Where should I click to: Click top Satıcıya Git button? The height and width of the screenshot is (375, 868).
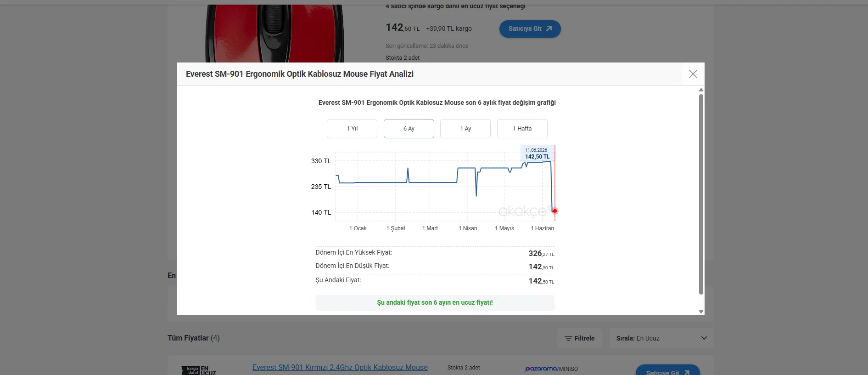(530, 28)
